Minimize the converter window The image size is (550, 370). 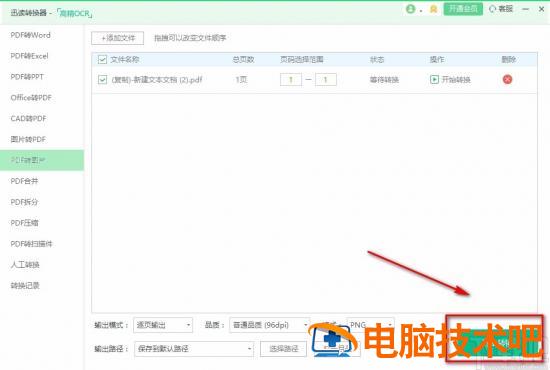525,9
